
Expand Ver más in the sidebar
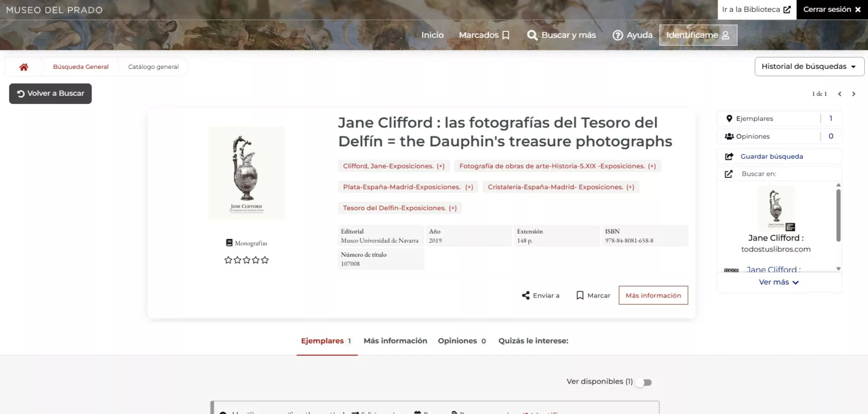click(x=778, y=282)
